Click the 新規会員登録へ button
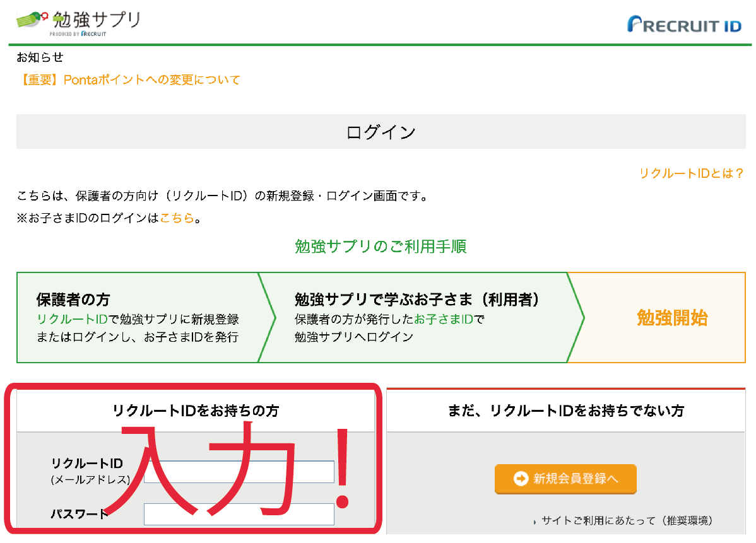The image size is (756, 543). point(565,479)
